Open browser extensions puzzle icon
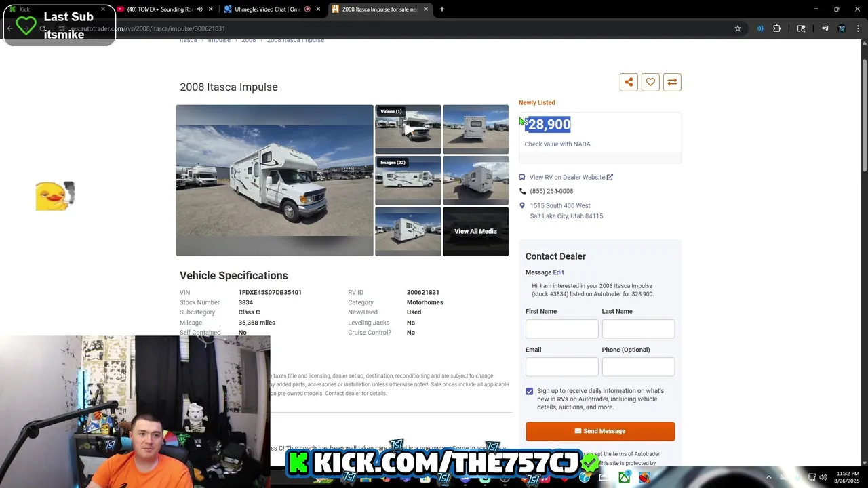Viewport: 868px width, 488px height. coord(777,28)
